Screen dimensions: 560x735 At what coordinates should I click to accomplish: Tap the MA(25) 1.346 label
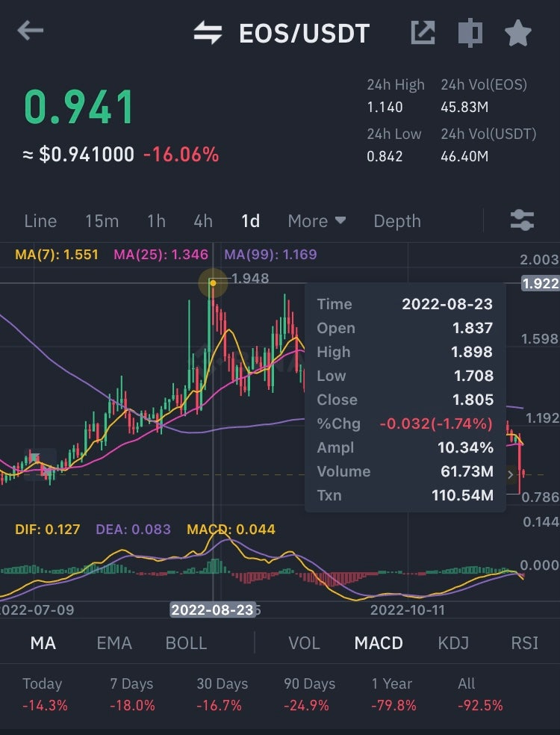161,255
